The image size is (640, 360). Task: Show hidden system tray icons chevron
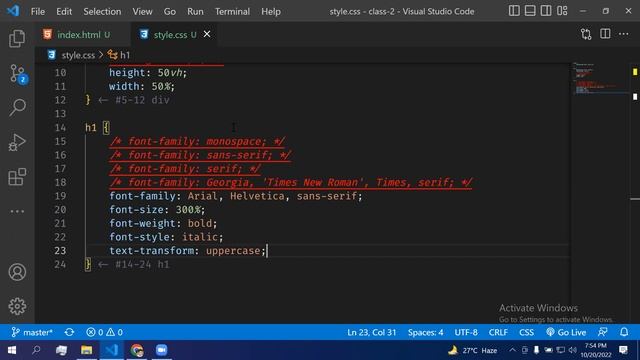point(512,350)
